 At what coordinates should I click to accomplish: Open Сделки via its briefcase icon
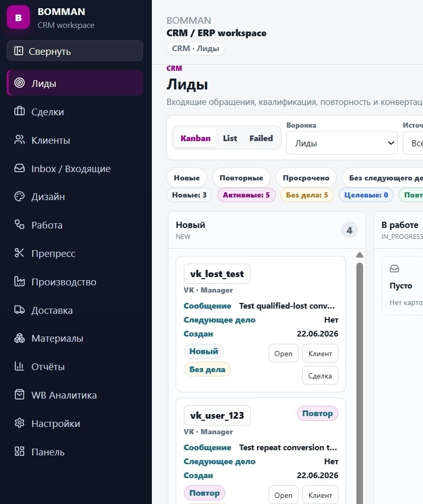19,111
